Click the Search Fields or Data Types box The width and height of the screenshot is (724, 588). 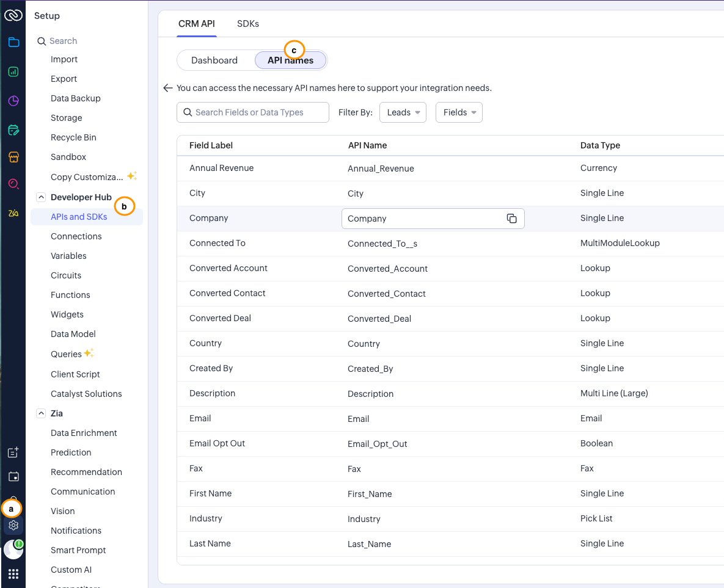(252, 112)
